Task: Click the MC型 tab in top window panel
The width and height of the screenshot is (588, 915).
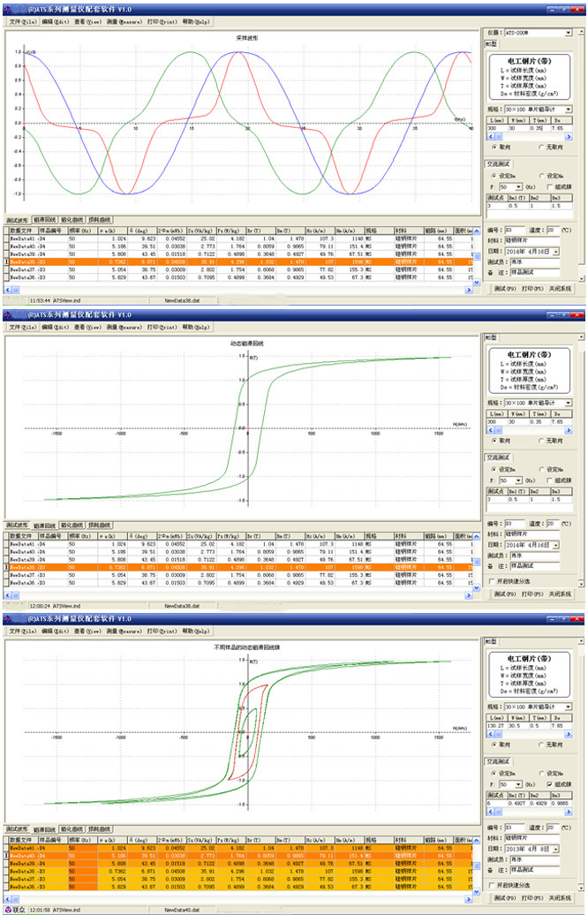Action: click(491, 44)
